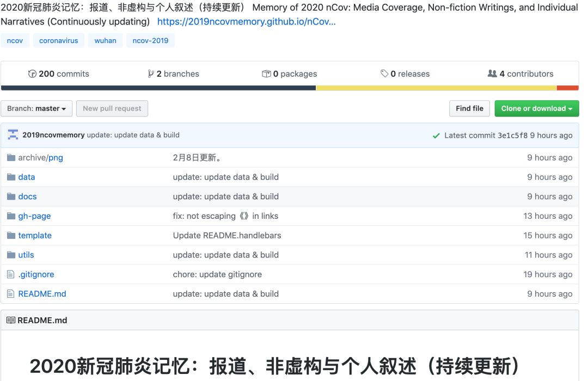Select the ncov-2019 topic tag
Screen dimensions: 588x381
coord(150,40)
